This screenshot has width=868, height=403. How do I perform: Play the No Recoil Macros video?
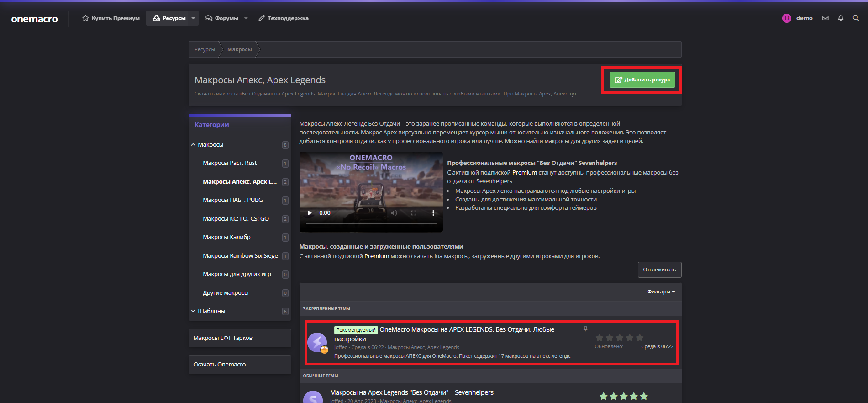coord(310,213)
